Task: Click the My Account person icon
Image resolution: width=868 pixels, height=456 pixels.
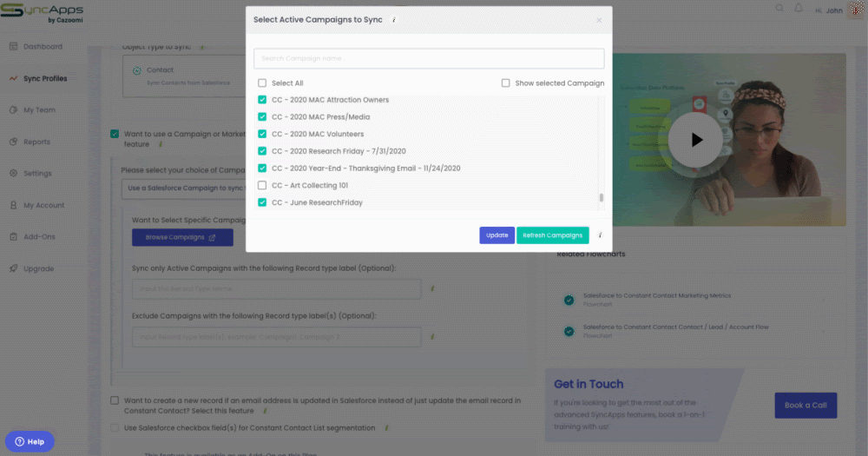Action: 13,205
